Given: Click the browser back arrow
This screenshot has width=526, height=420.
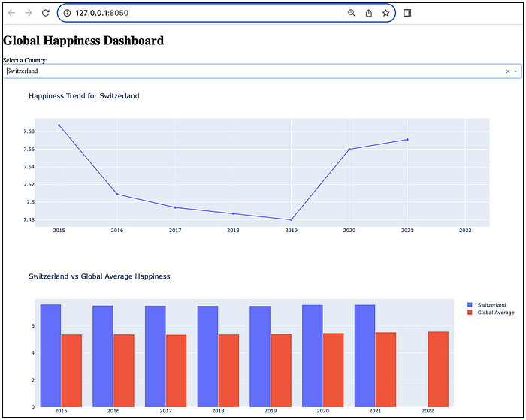Looking at the screenshot, I should [11, 13].
